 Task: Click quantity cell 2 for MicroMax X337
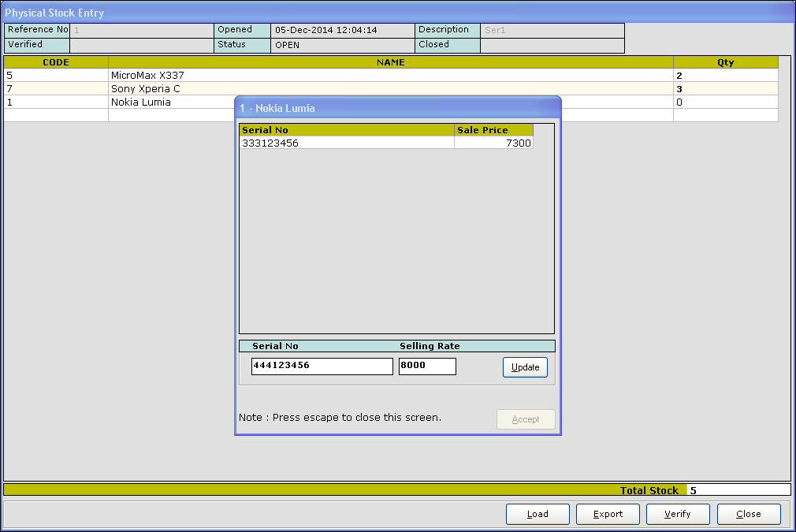pos(725,75)
